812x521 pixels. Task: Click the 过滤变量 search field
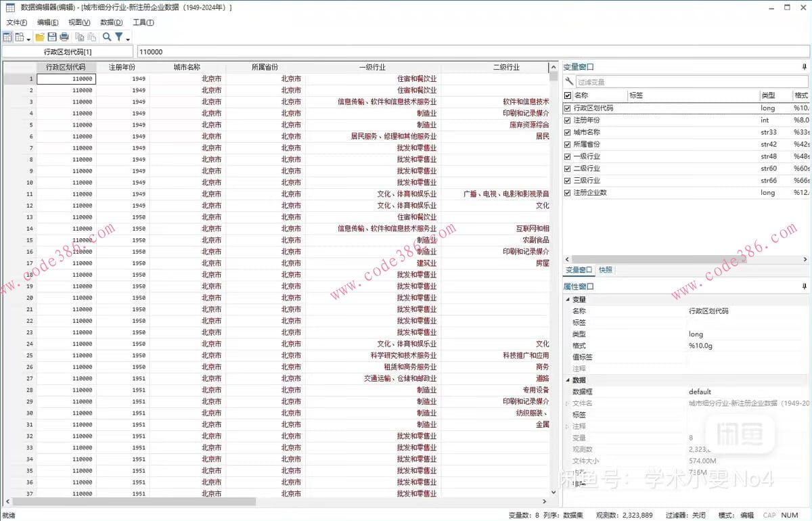690,81
